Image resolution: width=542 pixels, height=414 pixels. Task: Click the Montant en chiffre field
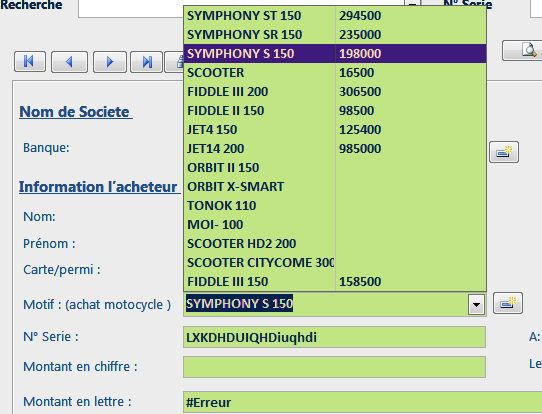pos(334,367)
